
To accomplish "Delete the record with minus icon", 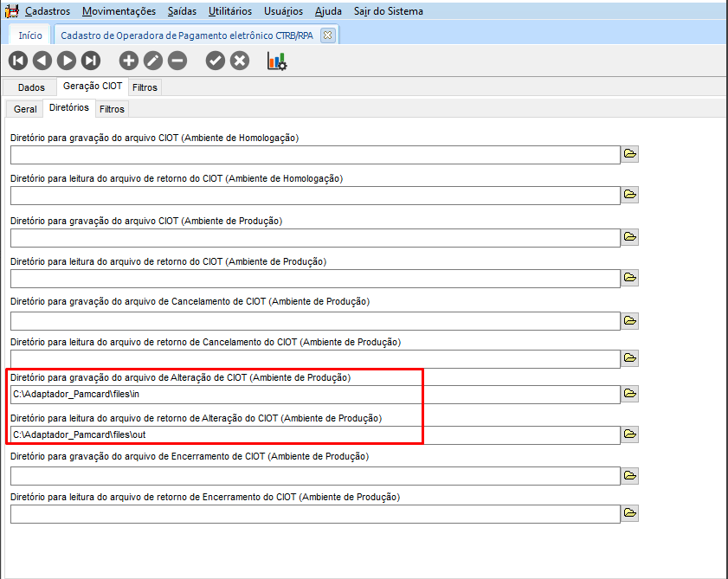I will click(x=177, y=61).
